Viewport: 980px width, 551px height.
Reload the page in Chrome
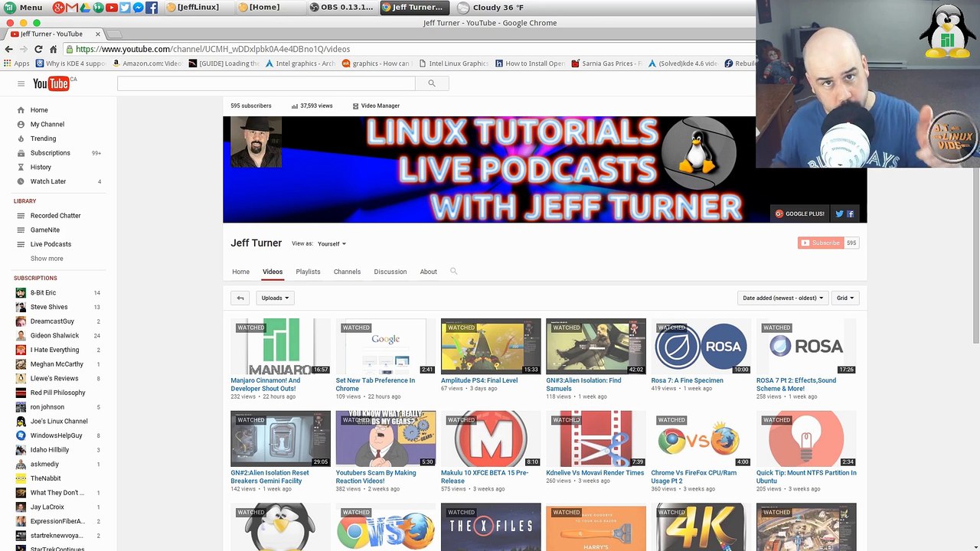pos(38,49)
